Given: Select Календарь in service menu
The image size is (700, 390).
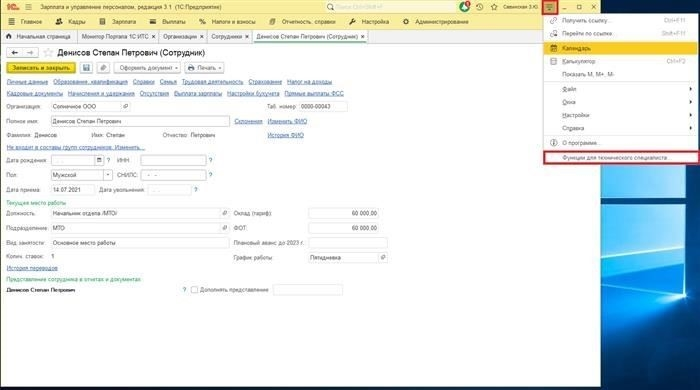Looking at the screenshot, I should coord(621,48).
